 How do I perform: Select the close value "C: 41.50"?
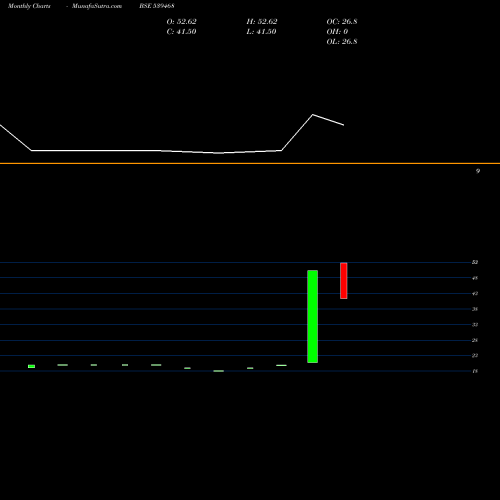click(181, 32)
